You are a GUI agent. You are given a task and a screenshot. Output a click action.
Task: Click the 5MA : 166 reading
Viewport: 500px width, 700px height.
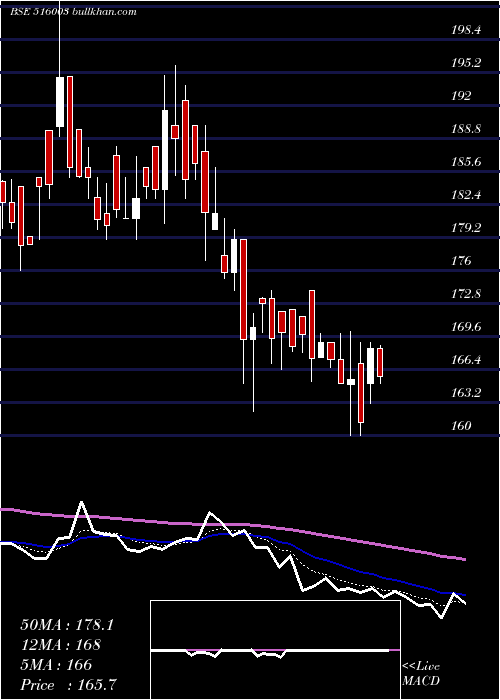click(x=56, y=665)
